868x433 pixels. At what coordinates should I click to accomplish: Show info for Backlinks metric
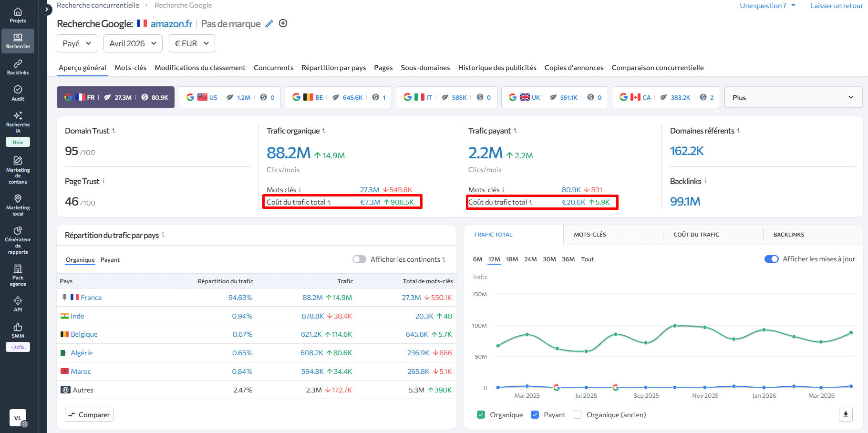(x=705, y=181)
